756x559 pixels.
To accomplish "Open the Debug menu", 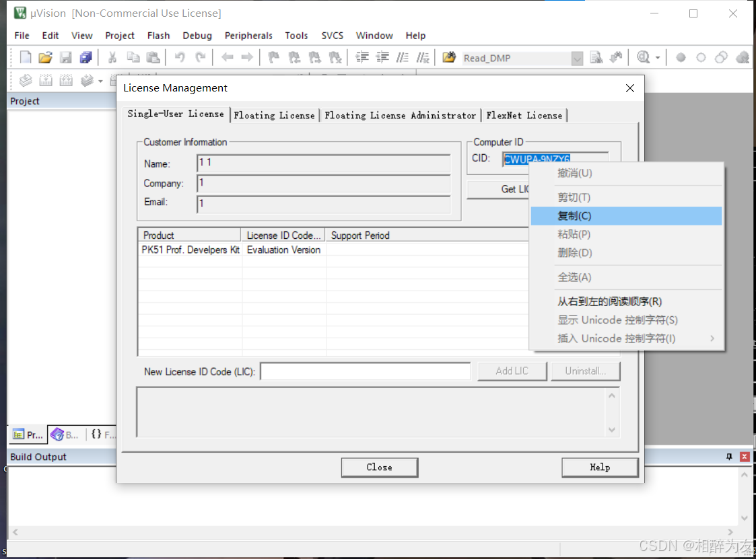I will point(197,35).
